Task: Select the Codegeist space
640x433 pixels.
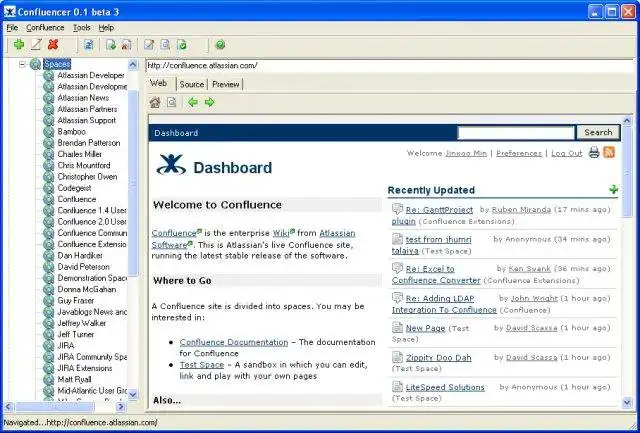Action: point(74,188)
